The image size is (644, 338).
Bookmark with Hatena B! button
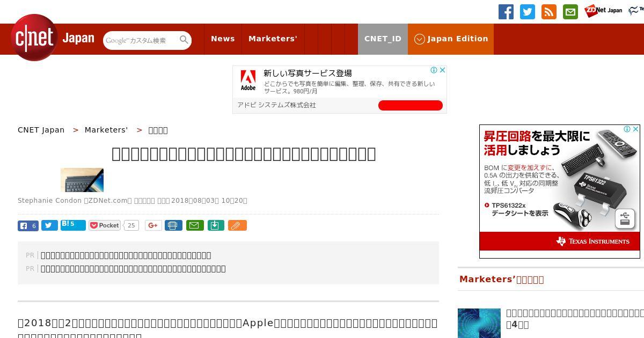73,225
